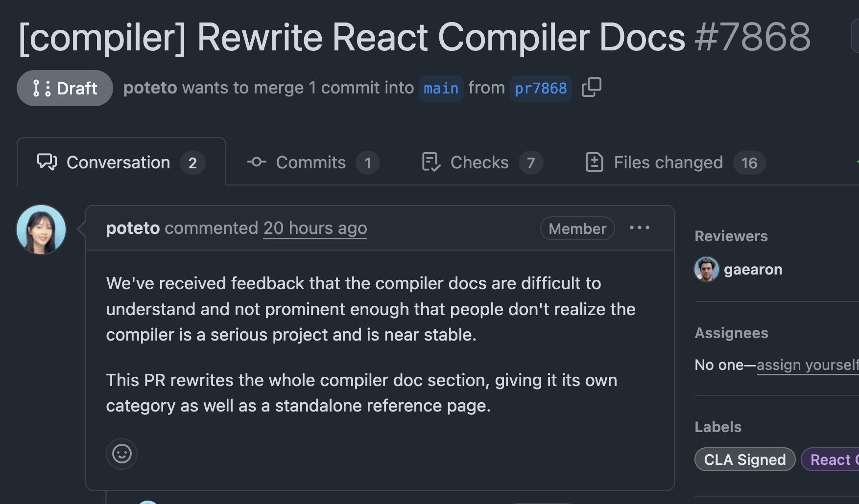Open the Checks tab
The width and height of the screenshot is (859, 504).
click(x=479, y=162)
